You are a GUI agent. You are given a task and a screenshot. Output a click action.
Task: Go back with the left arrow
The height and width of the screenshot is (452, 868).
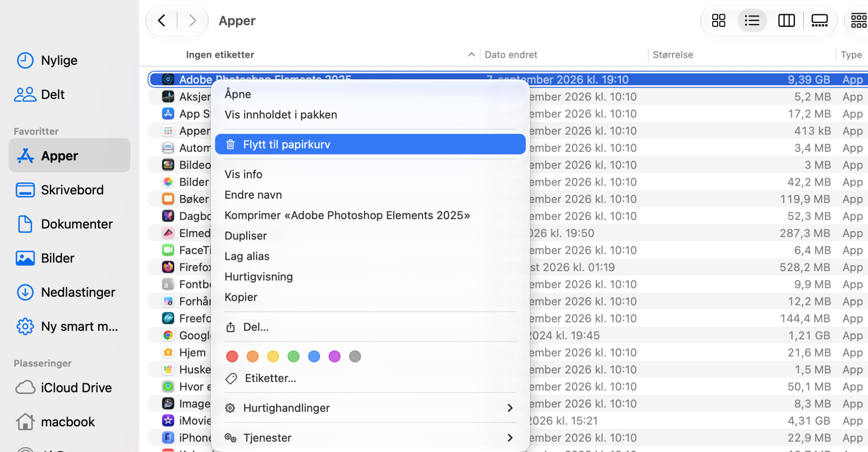[x=162, y=20]
